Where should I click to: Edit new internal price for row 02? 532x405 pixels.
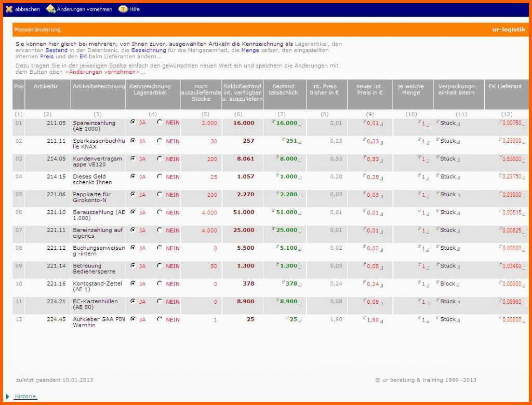(373, 141)
